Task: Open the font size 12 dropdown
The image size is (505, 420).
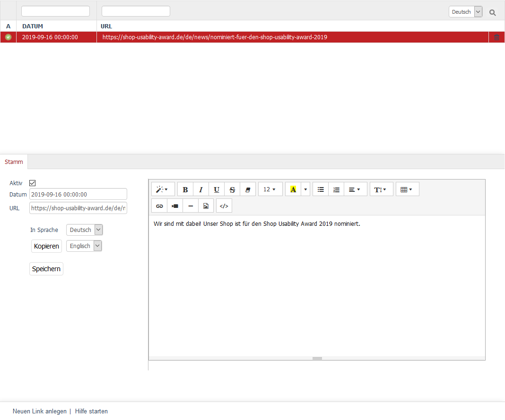Action: coord(270,189)
